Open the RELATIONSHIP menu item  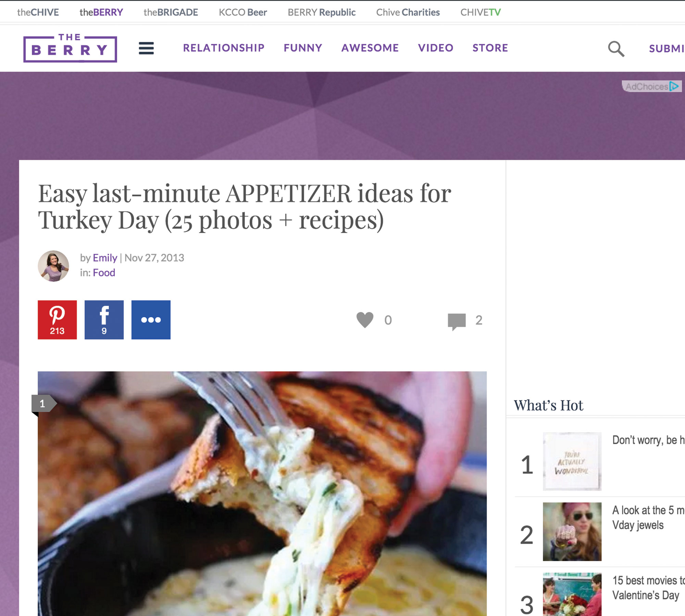click(224, 48)
